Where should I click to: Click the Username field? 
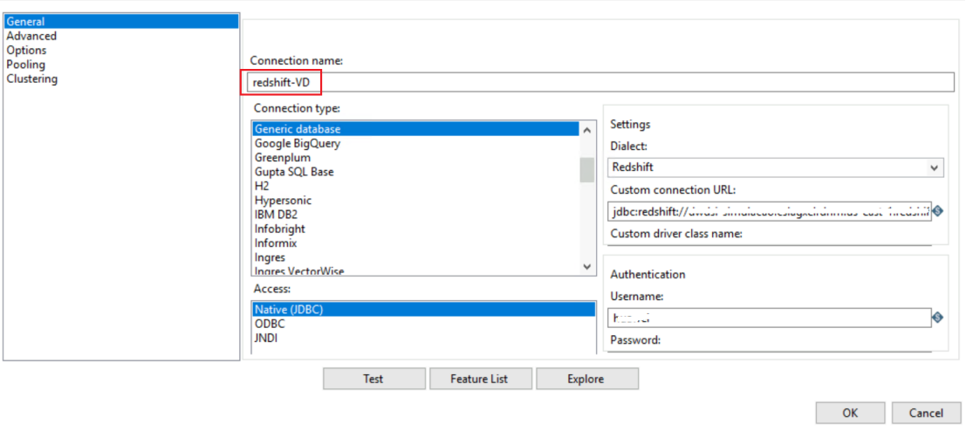(x=770, y=318)
